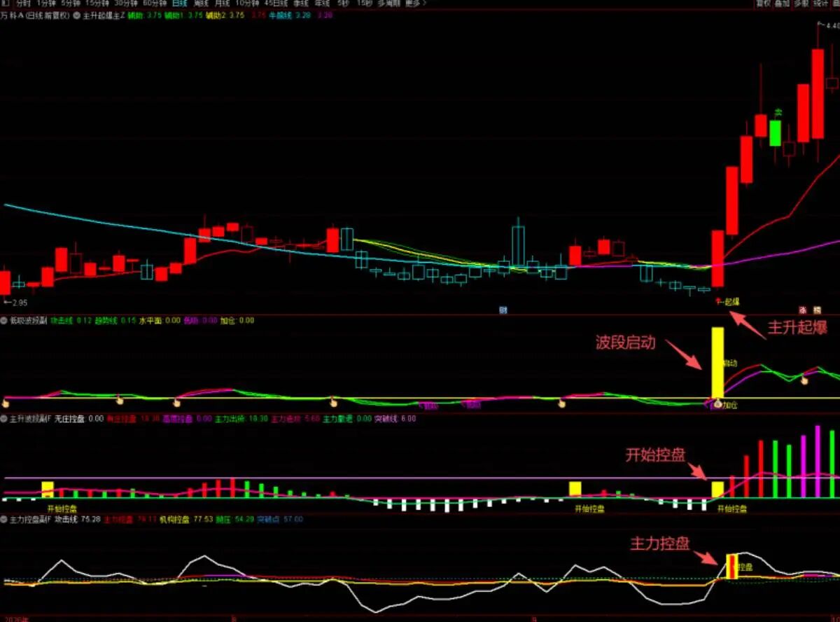Click the gear icon beside 主升起爆主Z indicator

click(77, 15)
